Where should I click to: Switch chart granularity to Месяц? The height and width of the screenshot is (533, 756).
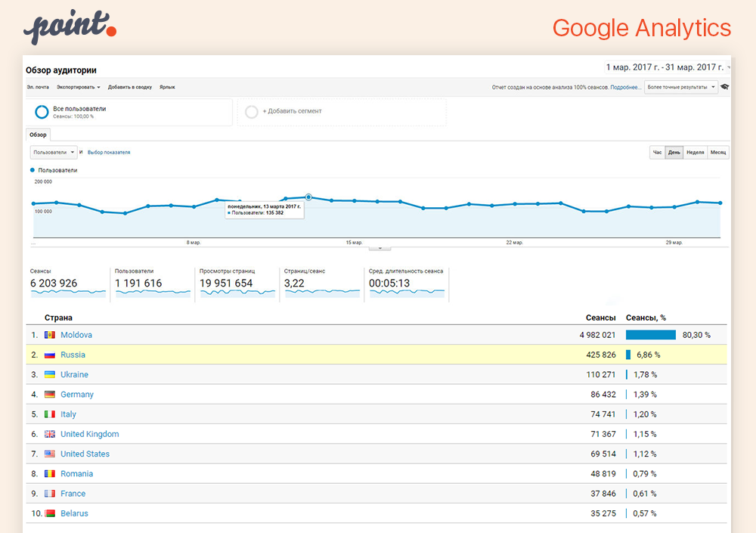point(718,153)
